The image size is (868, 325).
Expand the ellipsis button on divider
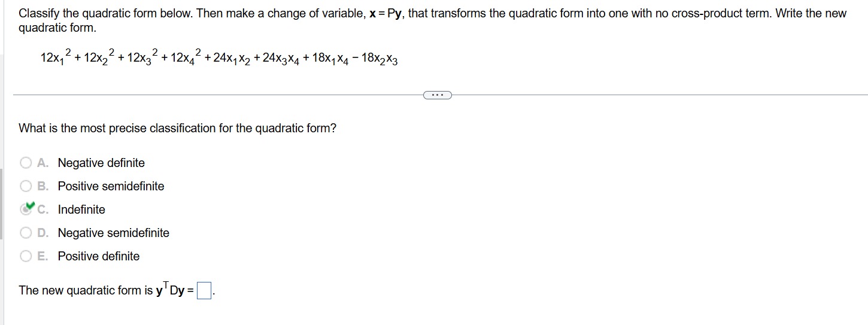(436, 95)
